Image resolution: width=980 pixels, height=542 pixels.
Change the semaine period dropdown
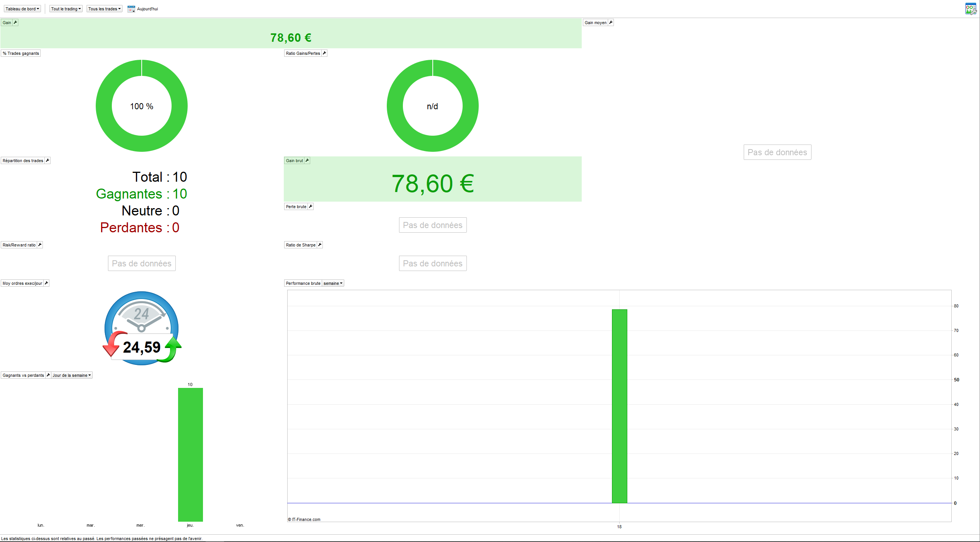point(333,283)
